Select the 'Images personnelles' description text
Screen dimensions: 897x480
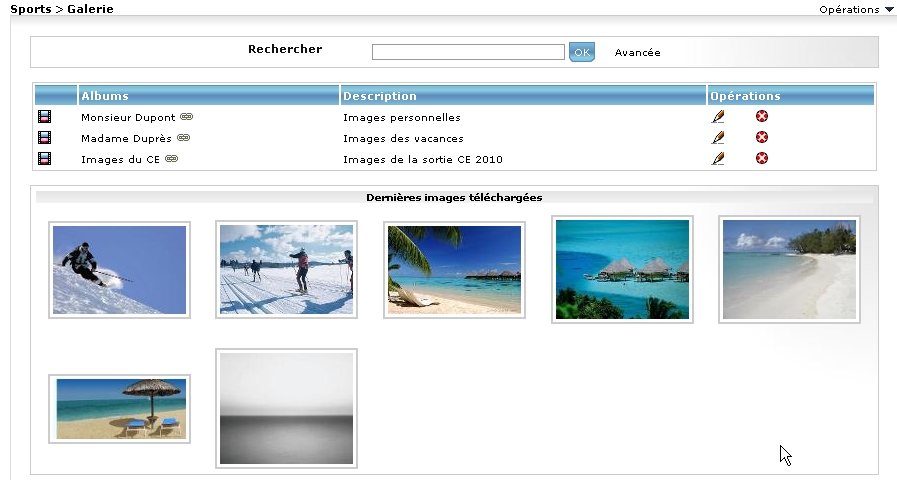coord(402,117)
